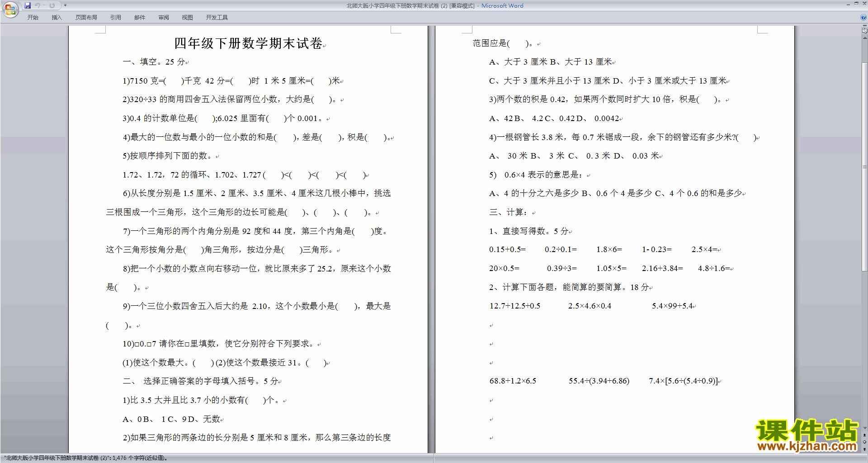The image size is (868, 463).
Task: Click the line 1、直接写得数。5 分
Action: tap(529, 231)
